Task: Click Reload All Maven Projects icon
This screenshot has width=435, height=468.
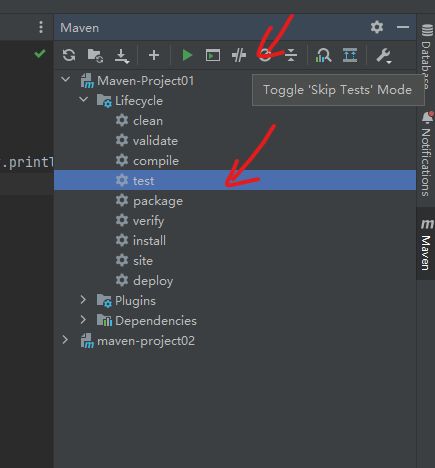Action: coord(69,55)
